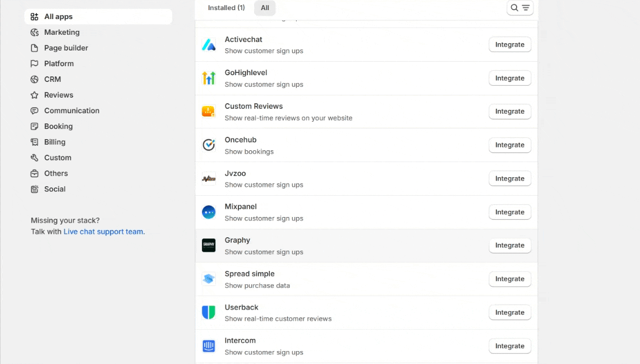
Task: Select the CRM category
Action: pos(53,80)
